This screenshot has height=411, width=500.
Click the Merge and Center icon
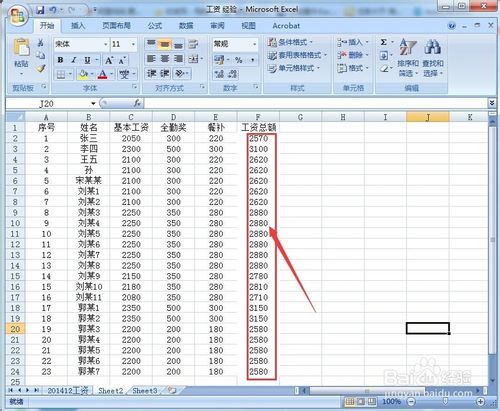pyautogui.click(x=193, y=59)
